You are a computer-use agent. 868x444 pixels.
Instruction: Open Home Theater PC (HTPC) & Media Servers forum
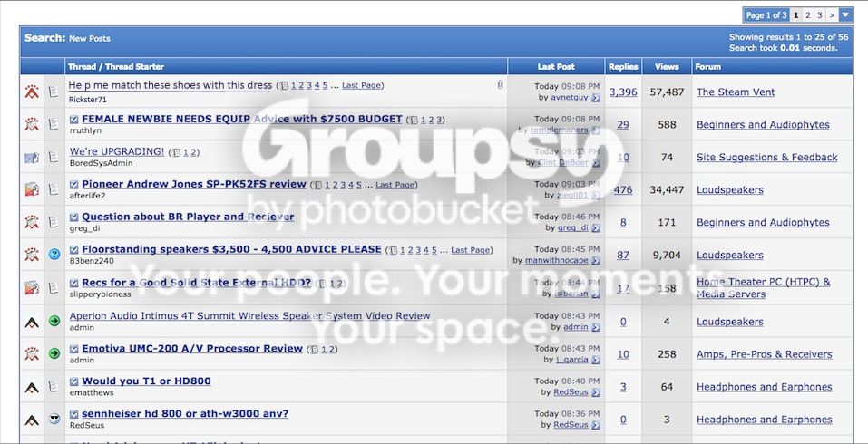[x=764, y=287]
